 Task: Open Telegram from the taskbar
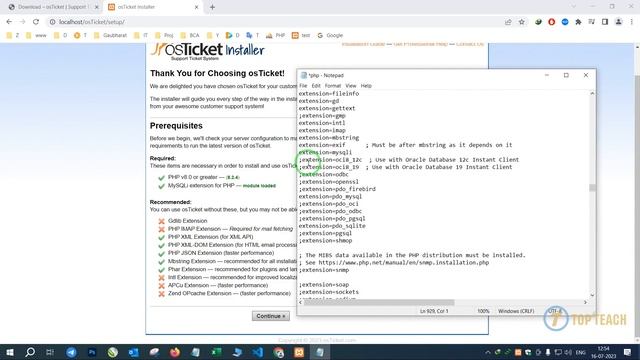click(71, 352)
